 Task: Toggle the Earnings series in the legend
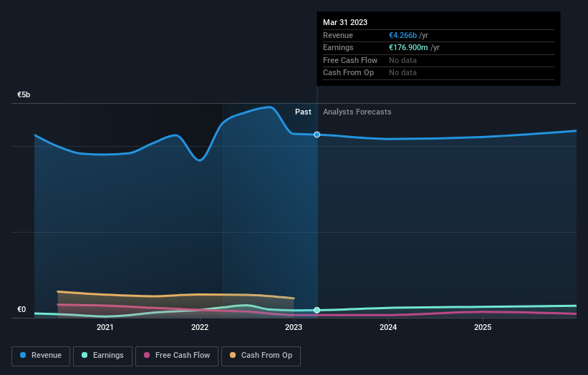[102, 356]
